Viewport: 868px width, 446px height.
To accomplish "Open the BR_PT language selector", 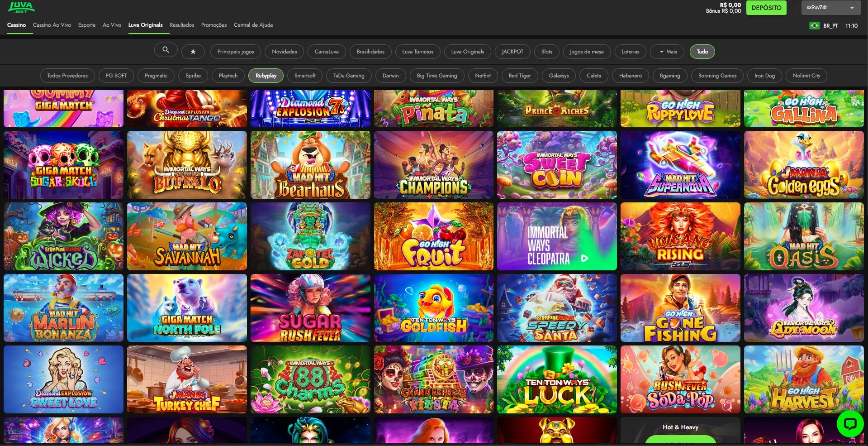I will [830, 26].
